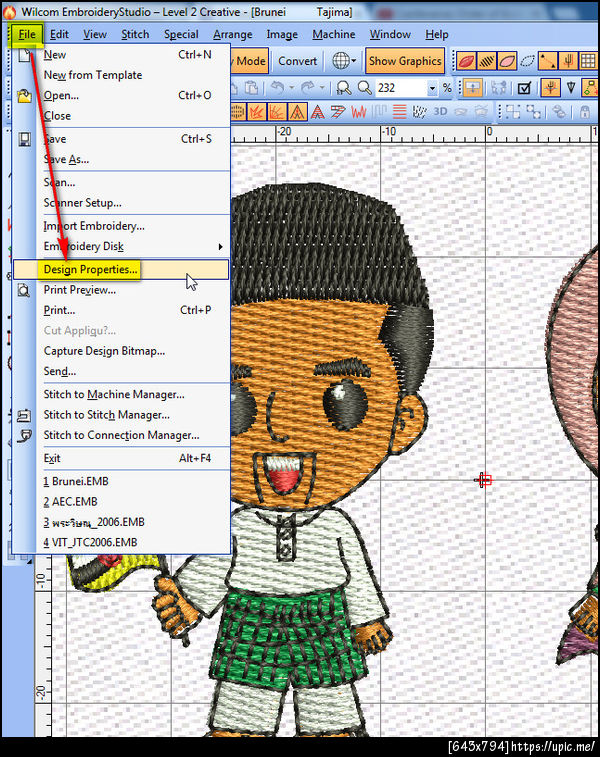The image size is (600, 757).
Task: Choose Stitch to Machine Manager
Action: click(x=121, y=394)
